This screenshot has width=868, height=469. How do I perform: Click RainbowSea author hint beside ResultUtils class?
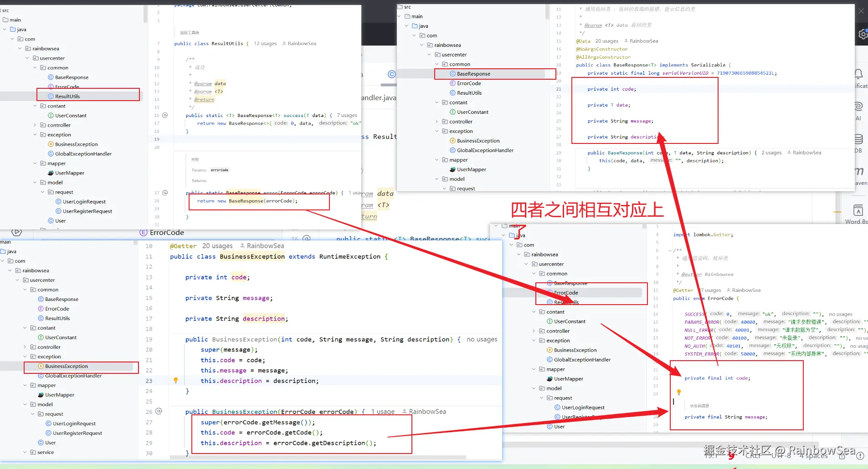[299, 44]
